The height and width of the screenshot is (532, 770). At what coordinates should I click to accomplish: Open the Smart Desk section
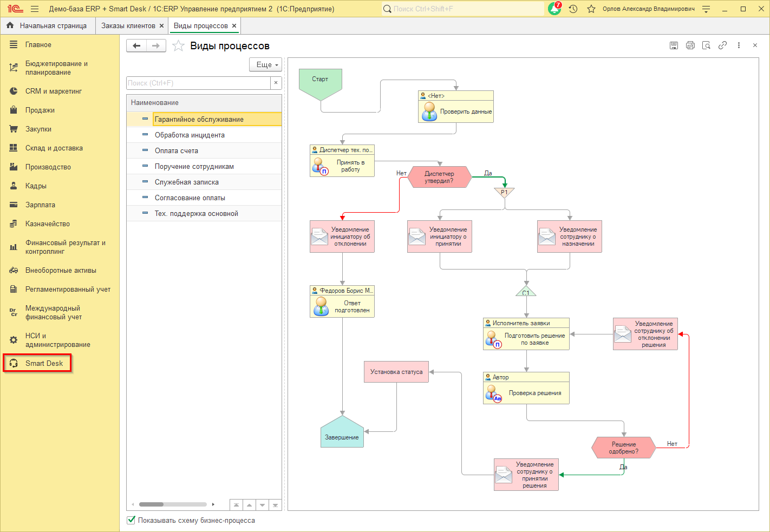point(37,363)
